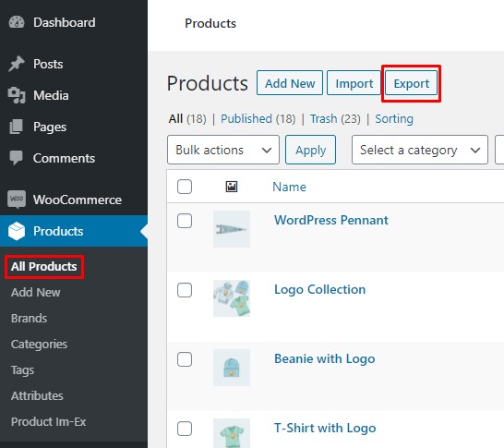The image size is (504, 448).
Task: Open Comments menu item
Action: coord(74,158)
